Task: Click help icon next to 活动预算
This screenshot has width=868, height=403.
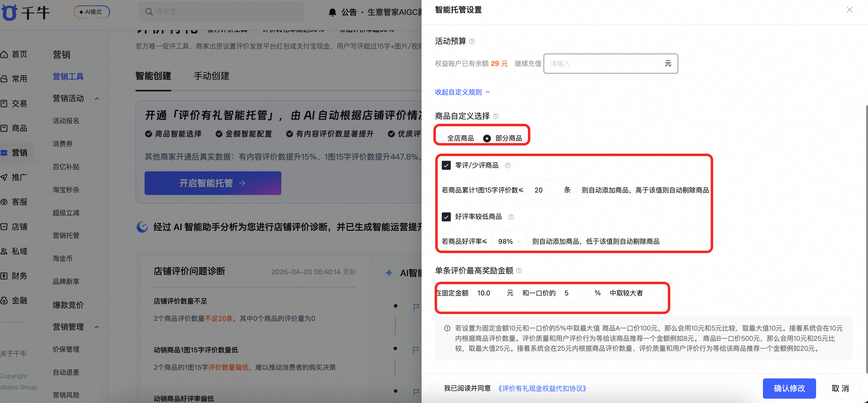Action: [472, 41]
